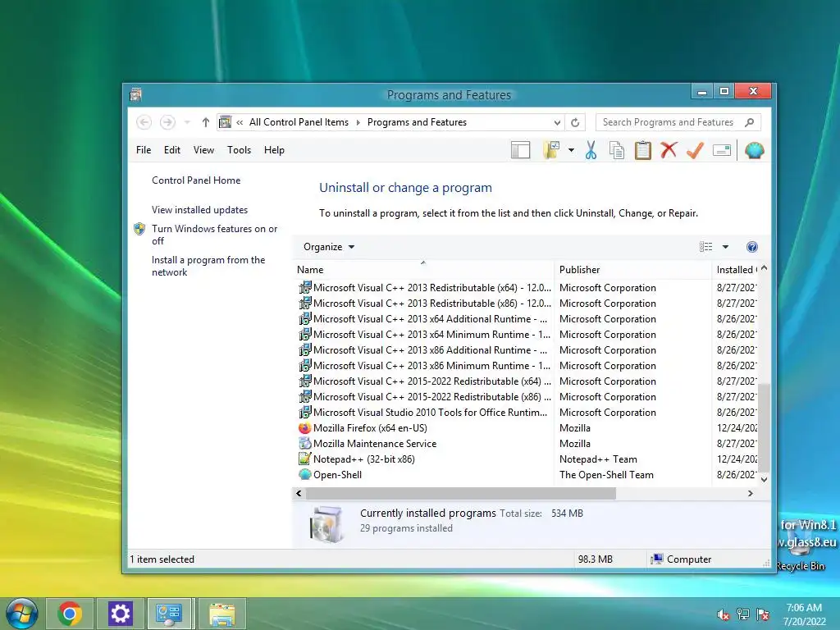Click the orange checkmark Properties toolbar icon
This screenshot has width=840, height=630.
pos(695,151)
